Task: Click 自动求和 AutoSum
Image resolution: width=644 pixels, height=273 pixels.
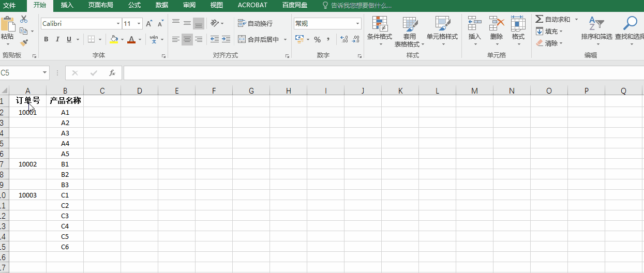Action: pos(552,19)
